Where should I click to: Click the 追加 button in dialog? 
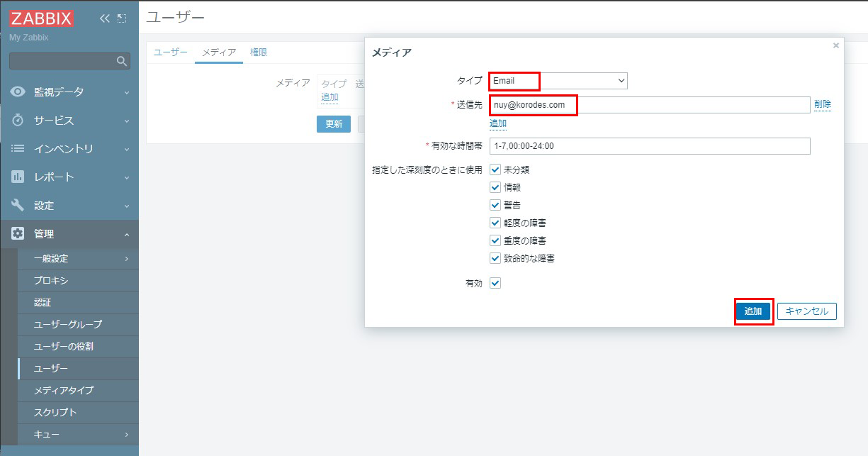753,311
